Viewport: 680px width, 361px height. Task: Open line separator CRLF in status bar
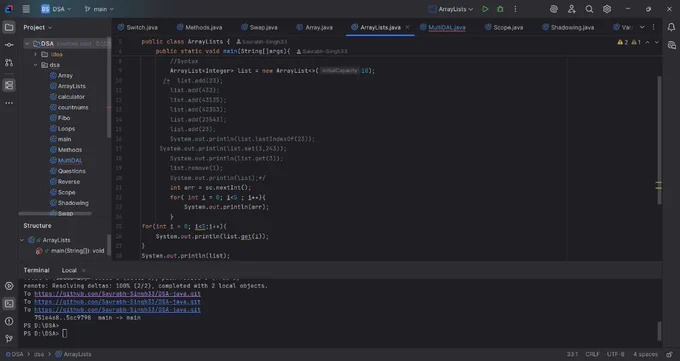point(592,354)
